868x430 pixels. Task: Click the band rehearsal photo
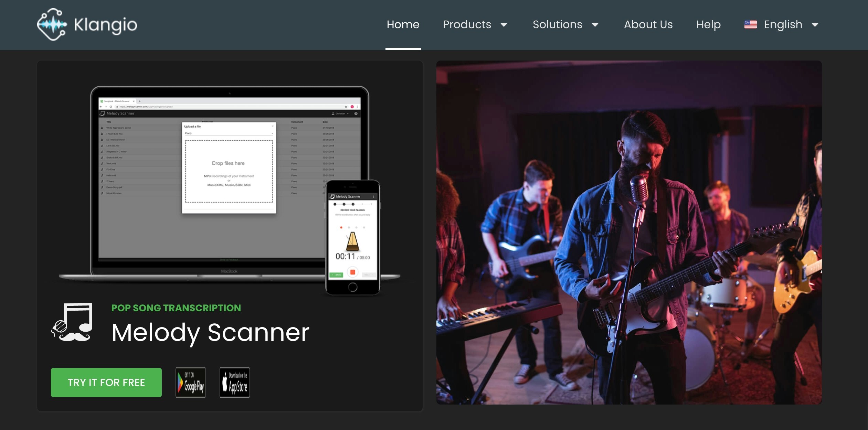point(629,233)
